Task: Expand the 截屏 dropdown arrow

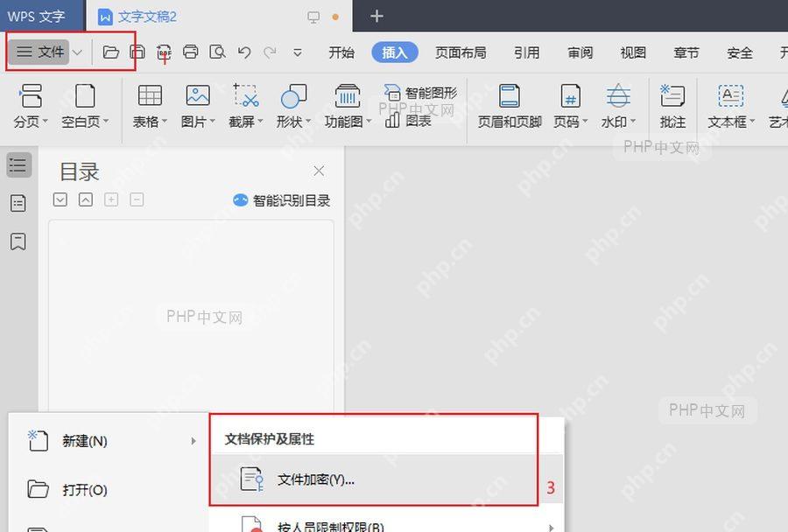Action: tap(260, 121)
